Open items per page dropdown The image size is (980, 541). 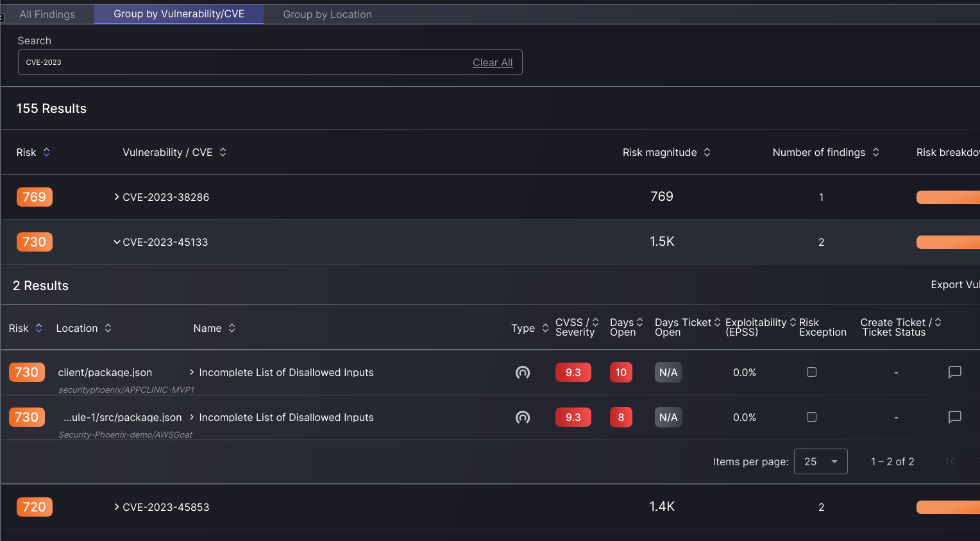[820, 461]
